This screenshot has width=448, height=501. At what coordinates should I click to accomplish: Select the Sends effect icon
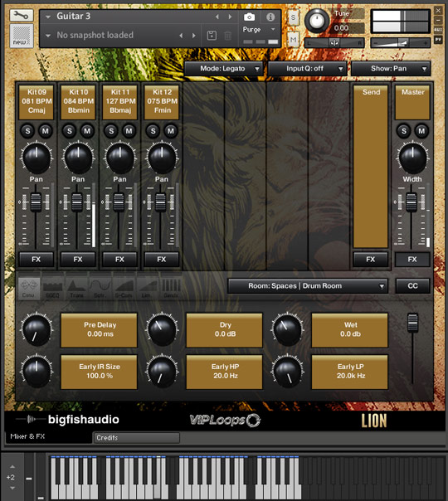pos(171,289)
